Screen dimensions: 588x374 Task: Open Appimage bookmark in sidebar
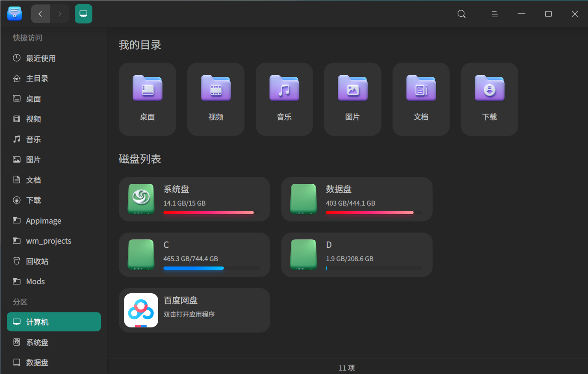tap(54, 221)
